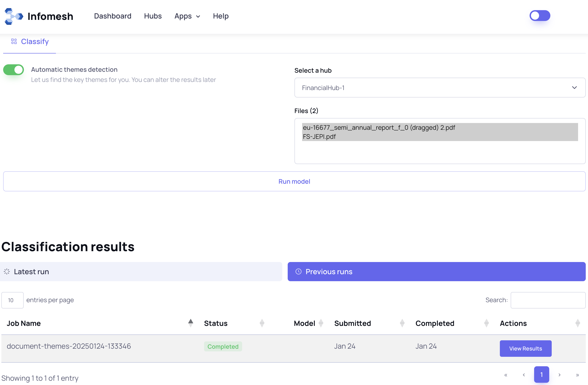Click the Latest run spinner icon
Image resolution: width=588 pixels, height=385 pixels.
click(7, 271)
